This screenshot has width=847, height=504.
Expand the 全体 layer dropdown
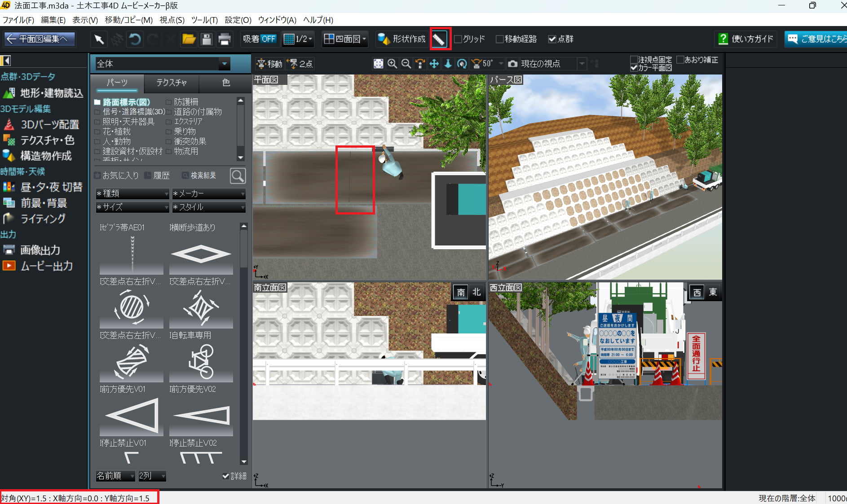[x=224, y=64]
